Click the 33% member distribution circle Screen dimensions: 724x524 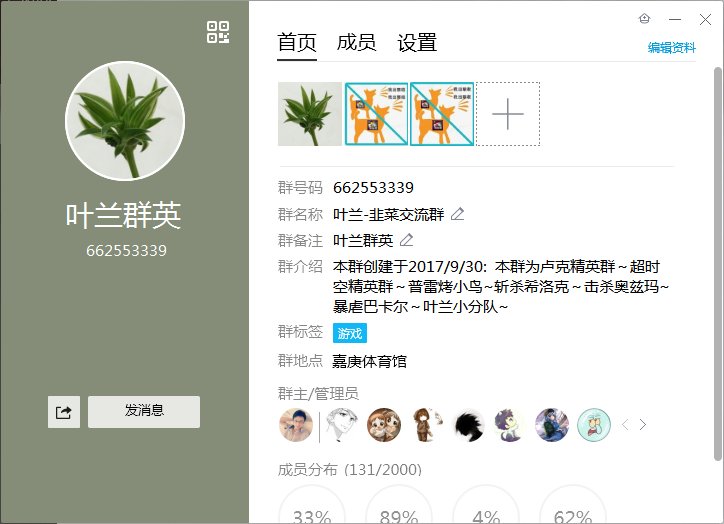pos(312,504)
